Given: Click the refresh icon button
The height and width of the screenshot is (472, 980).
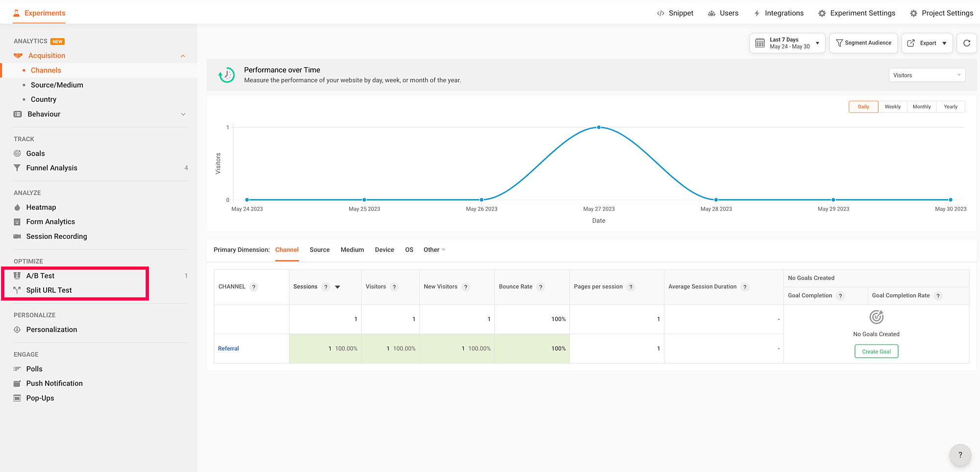Looking at the screenshot, I should 966,43.
